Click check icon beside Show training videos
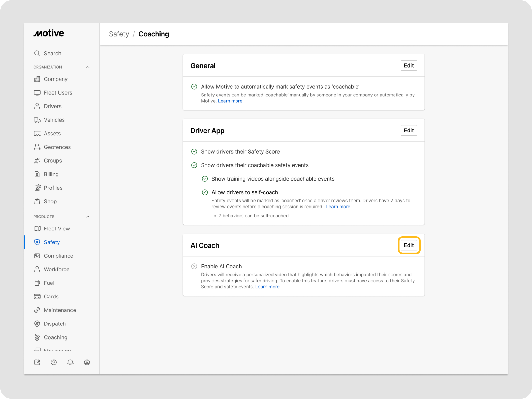The image size is (532, 399). point(205,179)
